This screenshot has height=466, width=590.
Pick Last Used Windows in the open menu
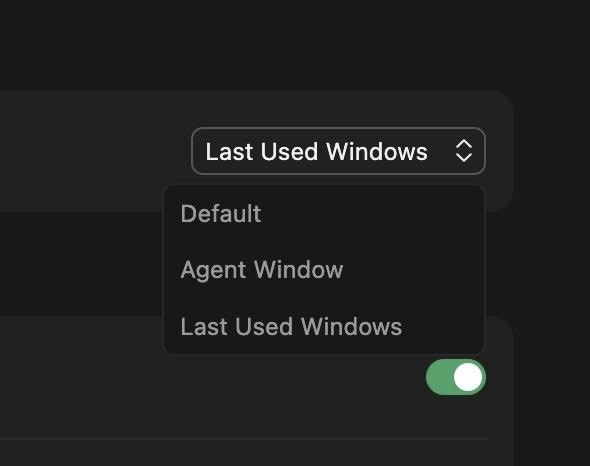(324, 326)
